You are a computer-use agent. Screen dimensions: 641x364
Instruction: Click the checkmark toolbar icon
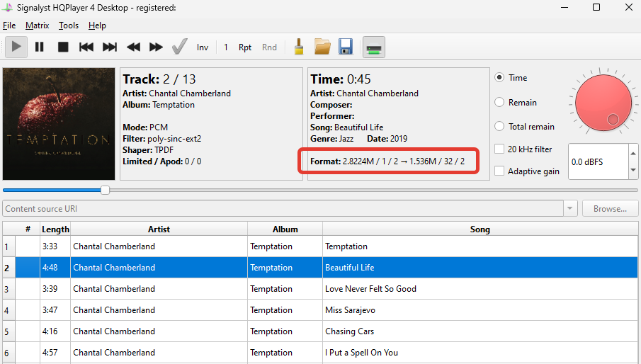(x=179, y=47)
